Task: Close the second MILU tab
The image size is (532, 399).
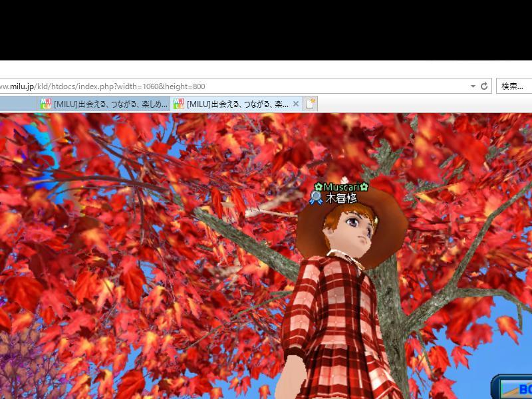Action: 296,104
